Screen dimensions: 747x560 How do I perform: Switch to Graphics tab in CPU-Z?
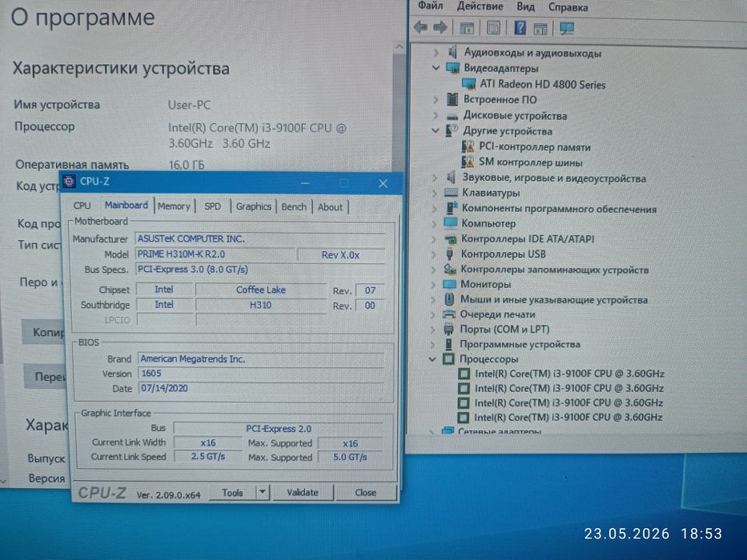pyautogui.click(x=254, y=206)
